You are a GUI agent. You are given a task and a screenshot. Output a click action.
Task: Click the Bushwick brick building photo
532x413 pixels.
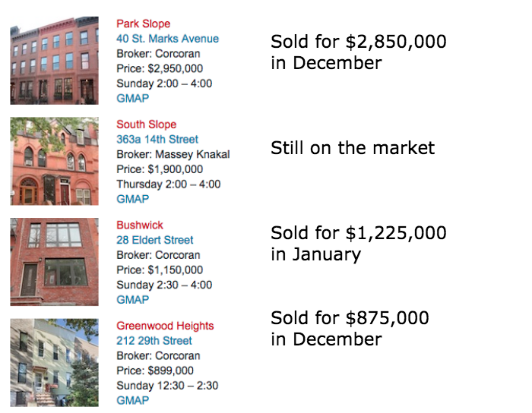click(54, 262)
